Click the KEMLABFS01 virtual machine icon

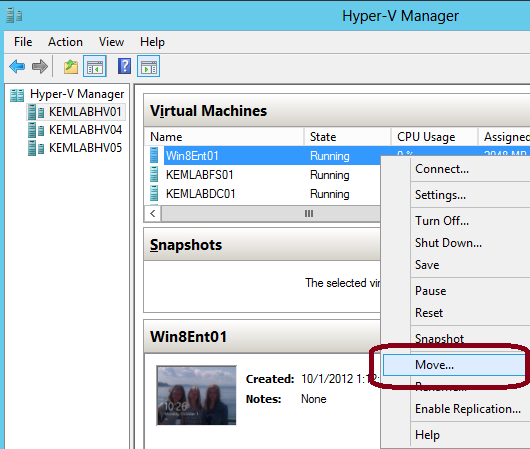click(154, 174)
